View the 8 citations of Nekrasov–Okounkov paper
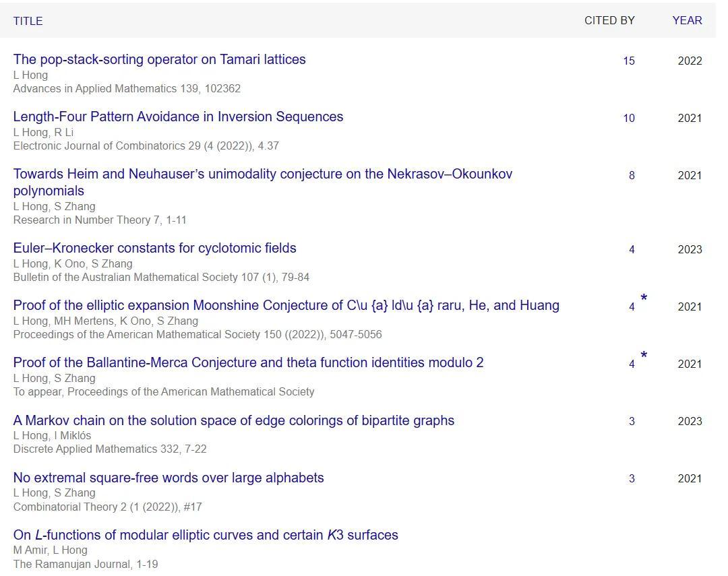Image resolution: width=728 pixels, height=576 pixels. 632,175
